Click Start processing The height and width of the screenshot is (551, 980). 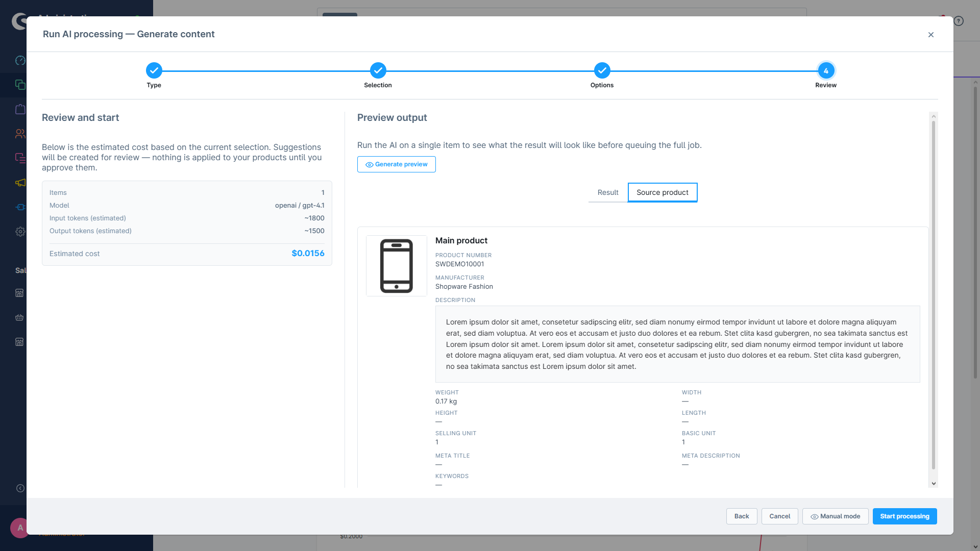pyautogui.click(x=905, y=516)
